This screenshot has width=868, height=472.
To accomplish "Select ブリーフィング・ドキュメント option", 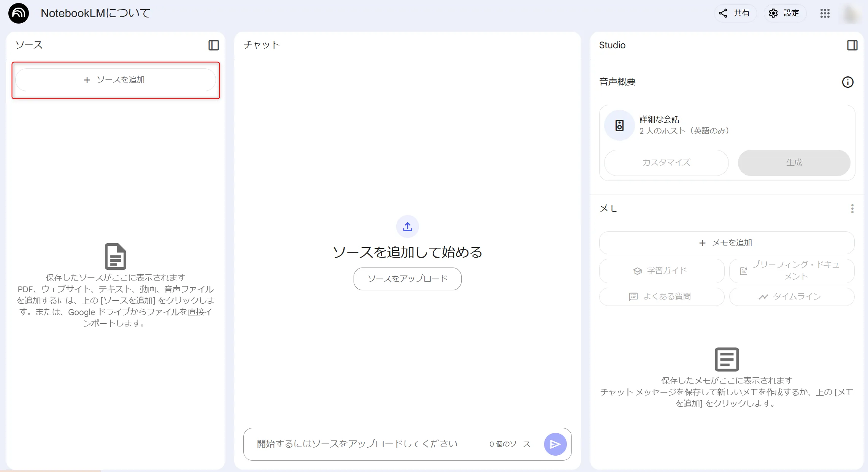I will click(792, 271).
